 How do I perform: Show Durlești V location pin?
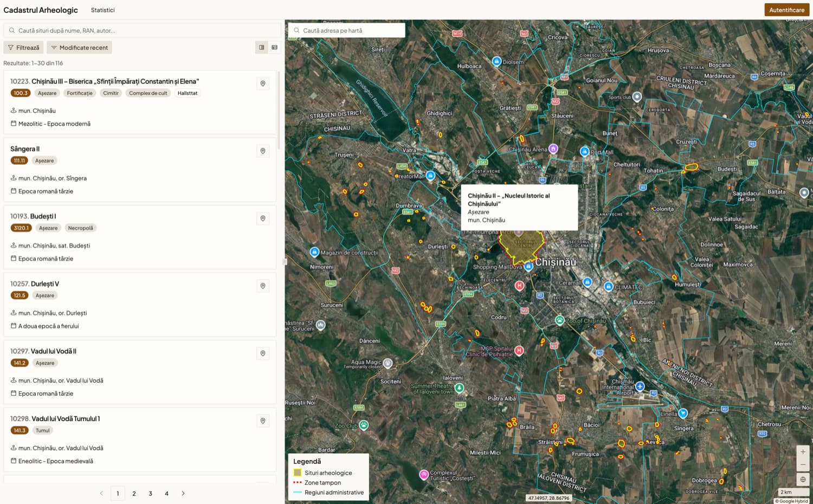click(263, 286)
